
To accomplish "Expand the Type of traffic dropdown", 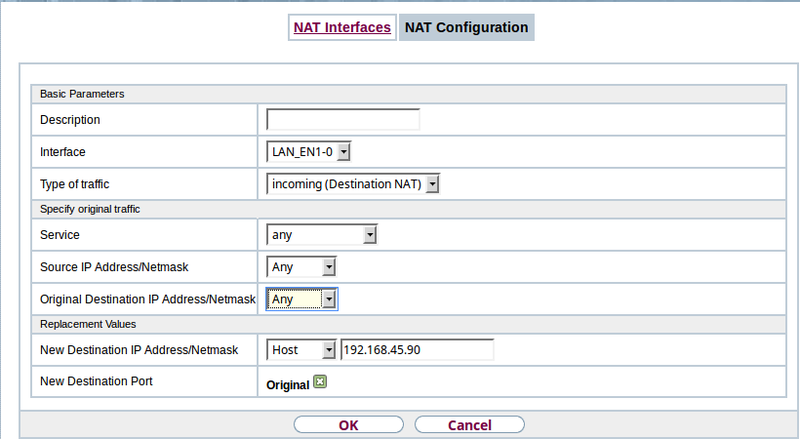I will click(x=354, y=184).
